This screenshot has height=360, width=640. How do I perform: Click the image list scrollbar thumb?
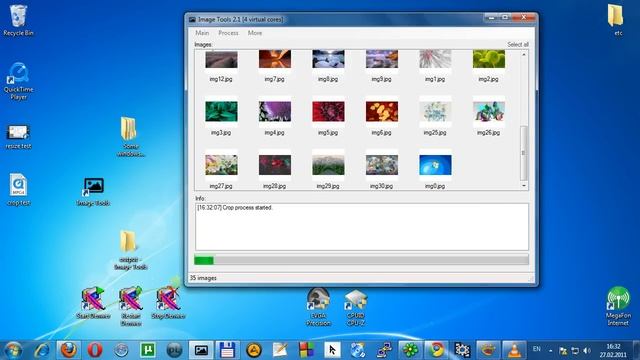click(524, 153)
